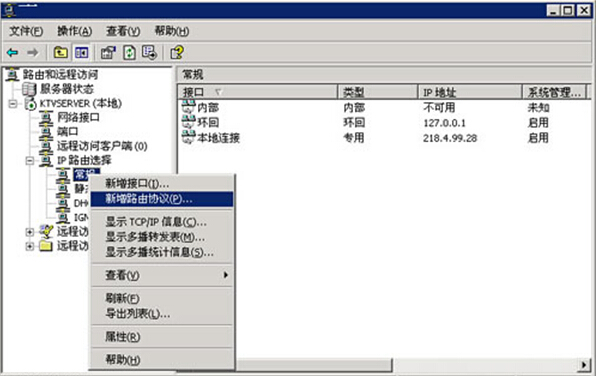Click the 218.4.99.28 IP address cell
The width and height of the screenshot is (610, 376).
[450, 138]
